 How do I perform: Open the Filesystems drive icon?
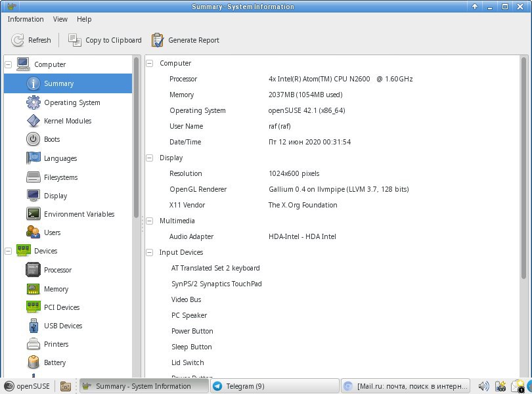(33, 177)
